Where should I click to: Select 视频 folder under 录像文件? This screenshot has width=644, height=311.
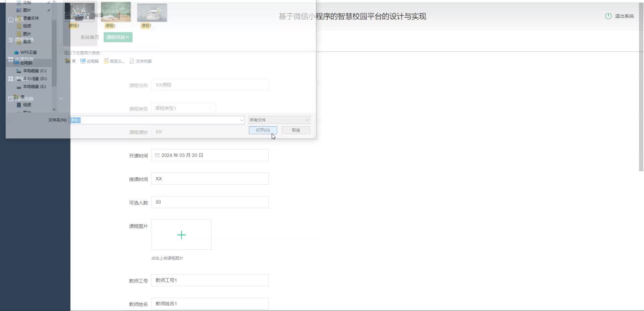click(x=27, y=26)
